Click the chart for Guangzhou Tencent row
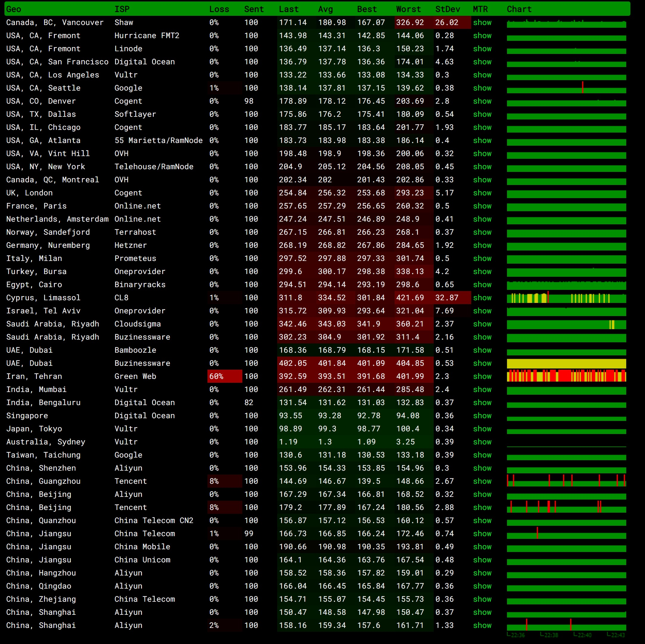The height and width of the screenshot is (644, 645). click(566, 481)
